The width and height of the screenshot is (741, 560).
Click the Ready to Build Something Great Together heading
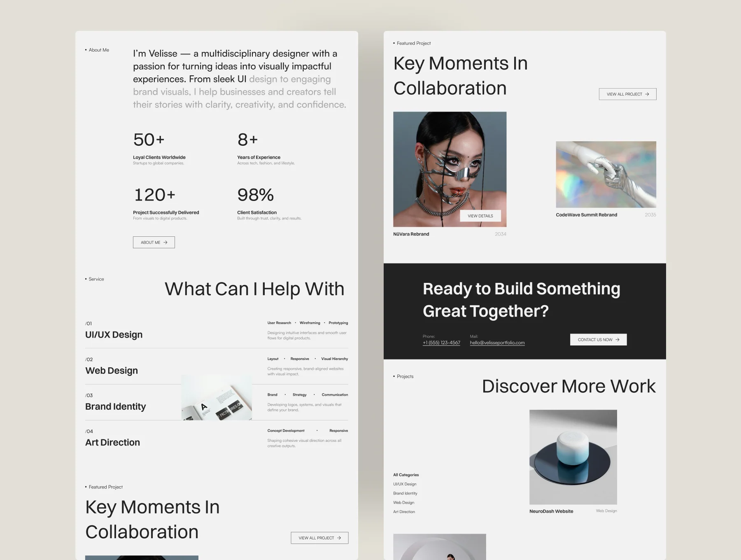(x=522, y=300)
